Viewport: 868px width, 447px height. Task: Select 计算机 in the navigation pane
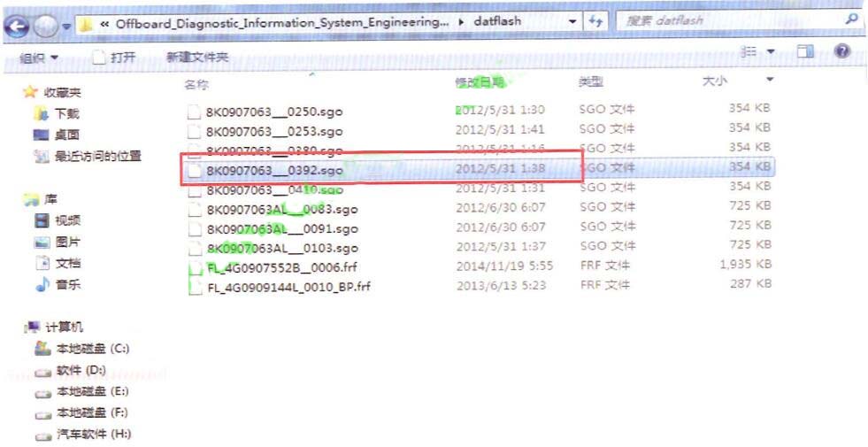pyautogui.click(x=64, y=328)
